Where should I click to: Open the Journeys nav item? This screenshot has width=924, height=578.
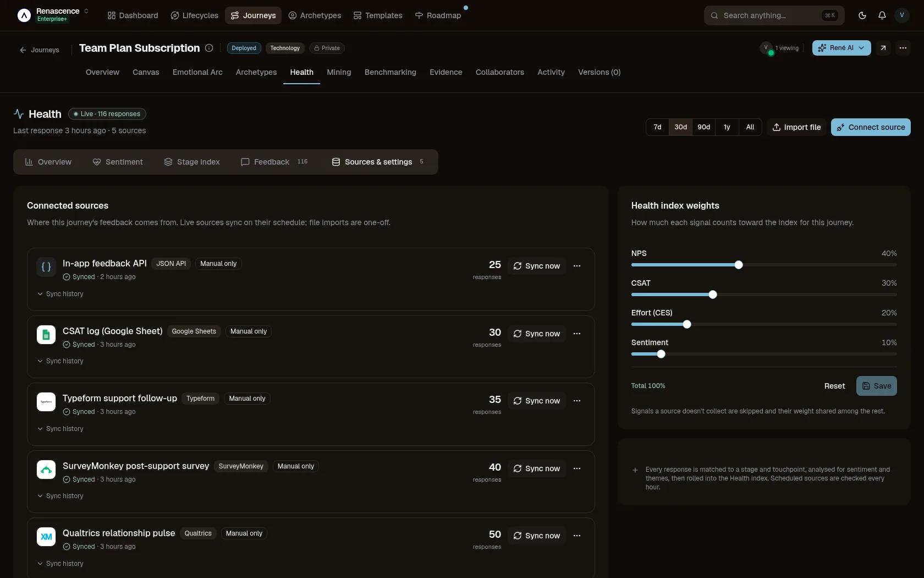pyautogui.click(x=253, y=15)
